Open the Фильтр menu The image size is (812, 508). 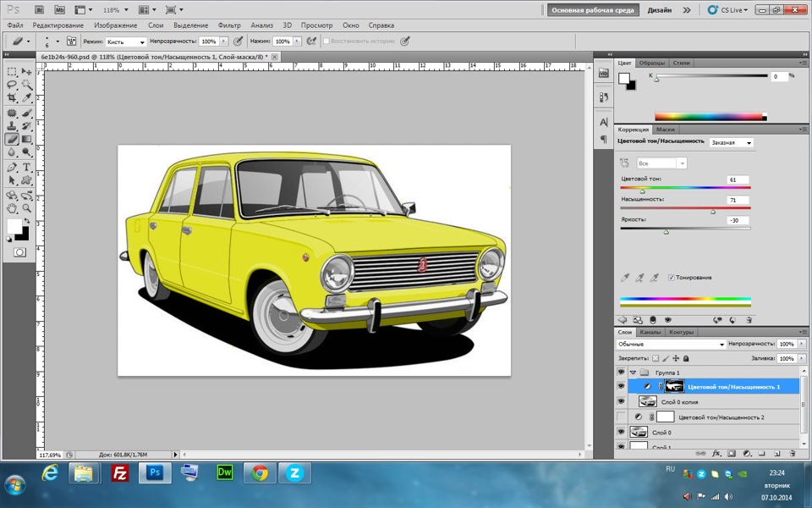coord(229,25)
